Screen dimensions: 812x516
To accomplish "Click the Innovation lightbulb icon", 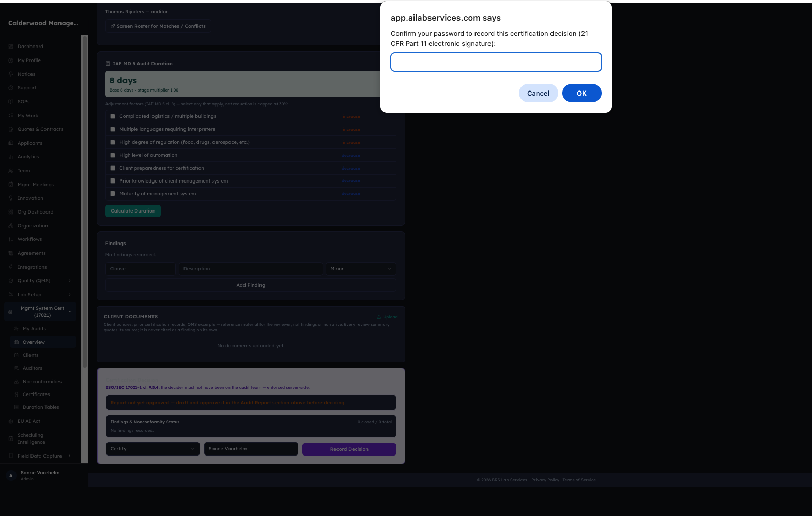I will tap(11, 198).
